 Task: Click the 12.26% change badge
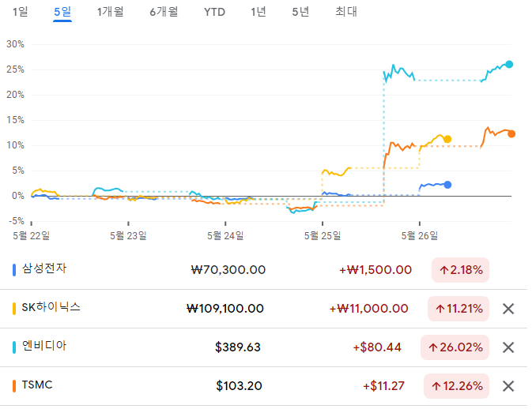point(457,386)
